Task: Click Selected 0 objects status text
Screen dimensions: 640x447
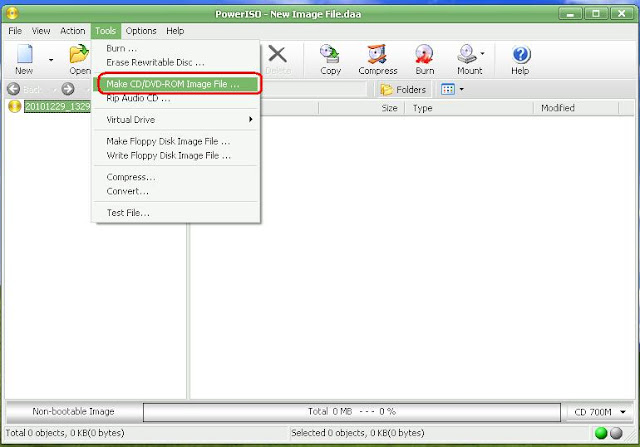Action: pos(358,433)
